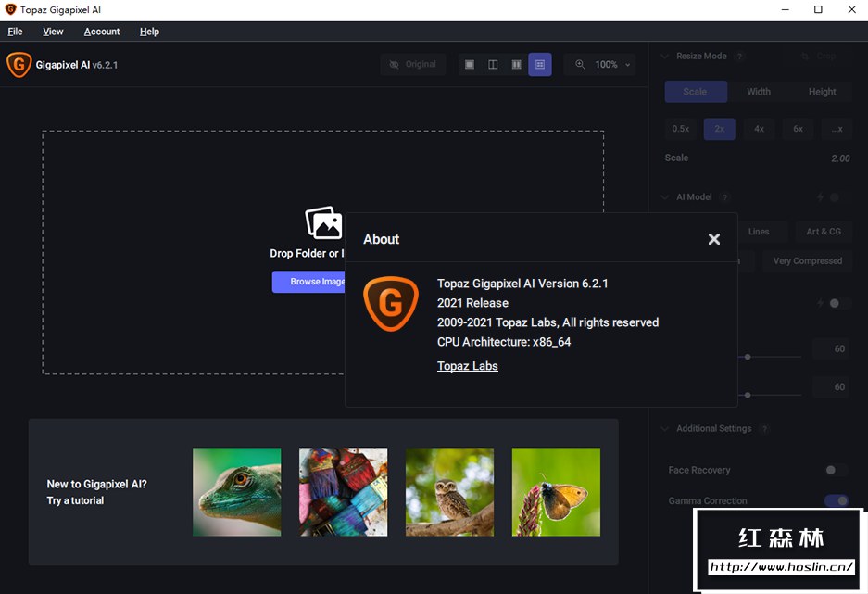
Task: Enable Face Recovery toggle
Action: [x=836, y=470]
